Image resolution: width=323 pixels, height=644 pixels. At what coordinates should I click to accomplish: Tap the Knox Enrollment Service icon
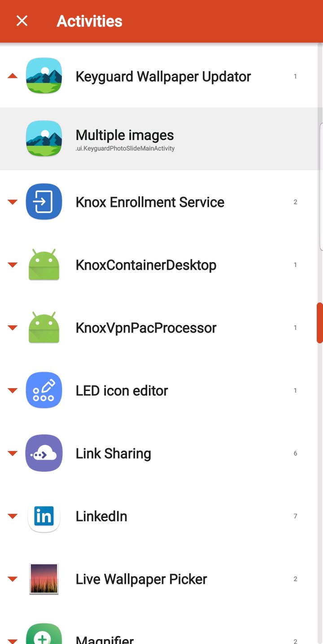44,202
